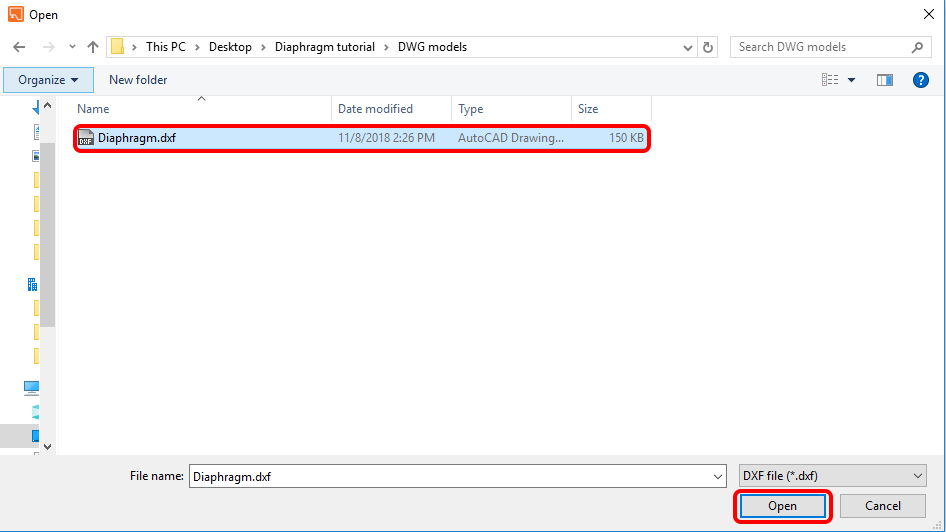Sort files by Size column
The image size is (946, 532).
pos(611,109)
